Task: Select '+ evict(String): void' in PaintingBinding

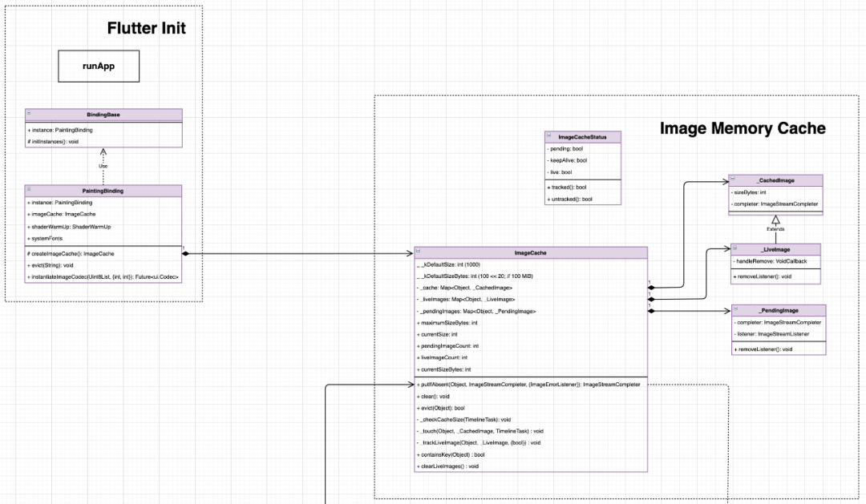Action: (x=103, y=265)
